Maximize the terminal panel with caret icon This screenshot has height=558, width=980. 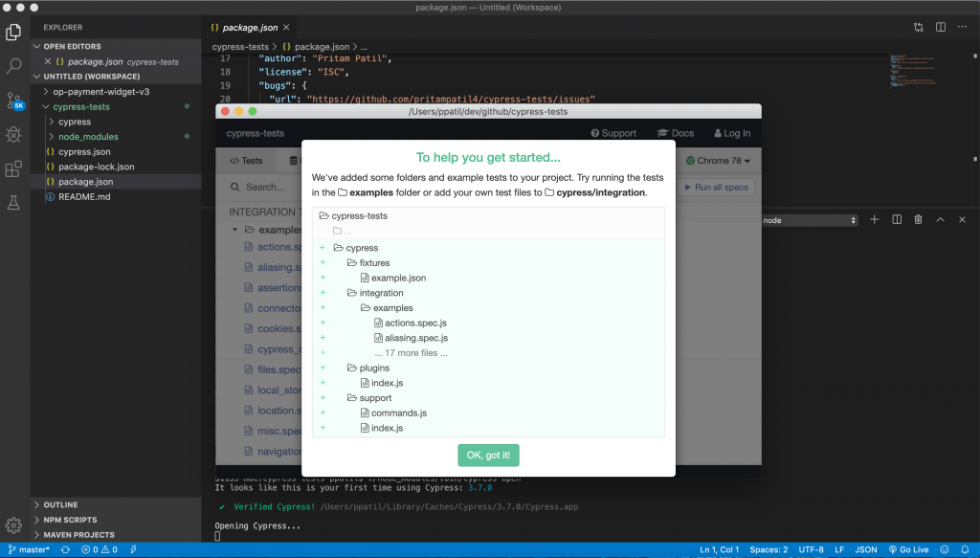click(x=940, y=219)
